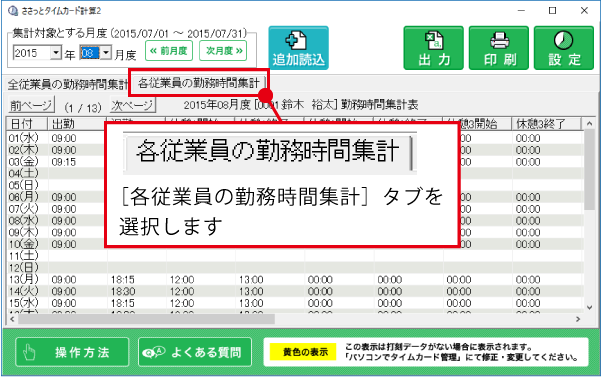Click the 印刷 printer button

[x=499, y=48]
